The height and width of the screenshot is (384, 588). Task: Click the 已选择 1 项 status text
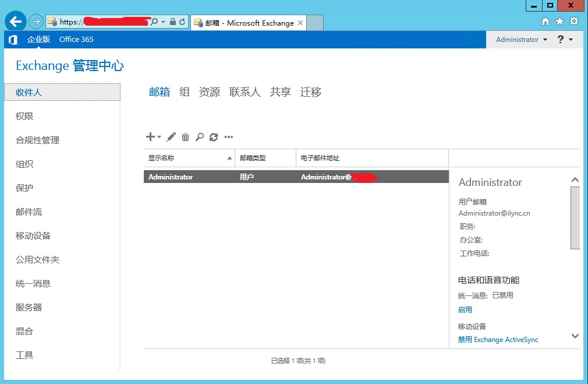(x=298, y=361)
